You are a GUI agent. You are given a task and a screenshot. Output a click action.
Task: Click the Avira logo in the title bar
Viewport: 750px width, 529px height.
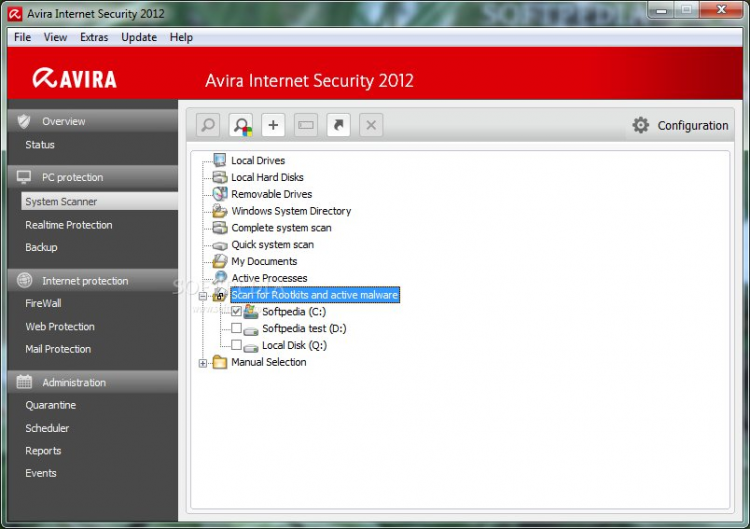click(15, 14)
